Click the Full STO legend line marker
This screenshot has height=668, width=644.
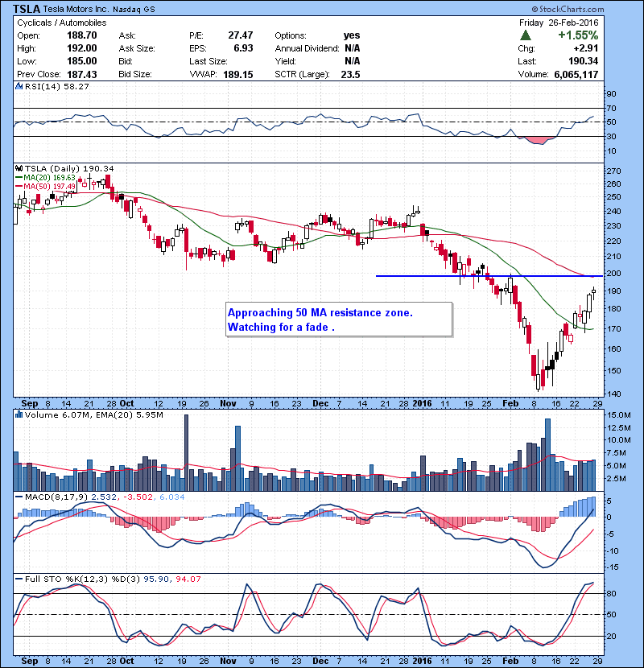(19, 579)
